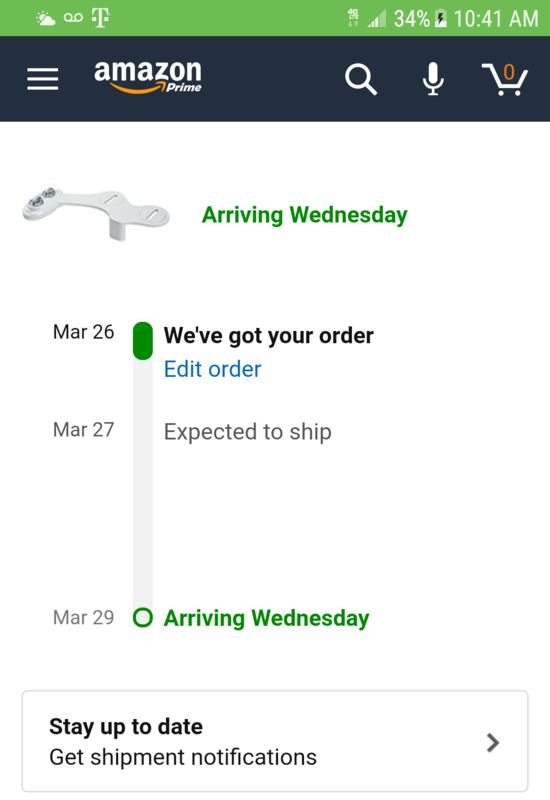The height and width of the screenshot is (800, 550).
Task: Open product search with magnifier icon
Action: click(361, 79)
